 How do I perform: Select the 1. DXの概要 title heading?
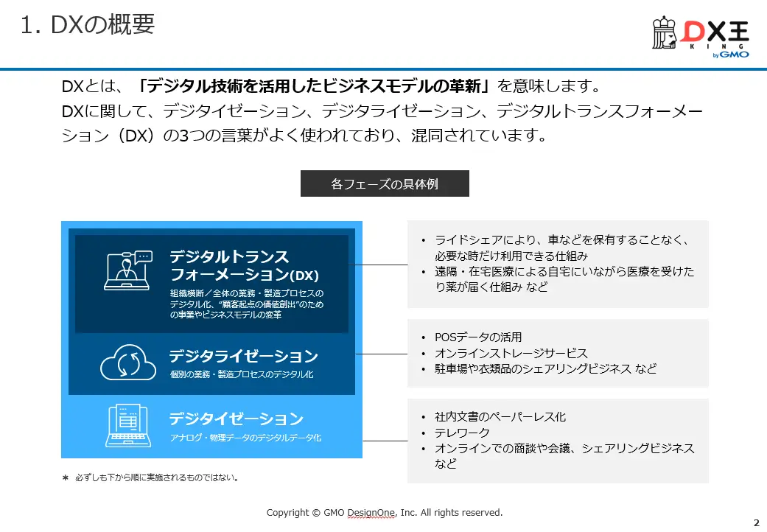(x=88, y=24)
